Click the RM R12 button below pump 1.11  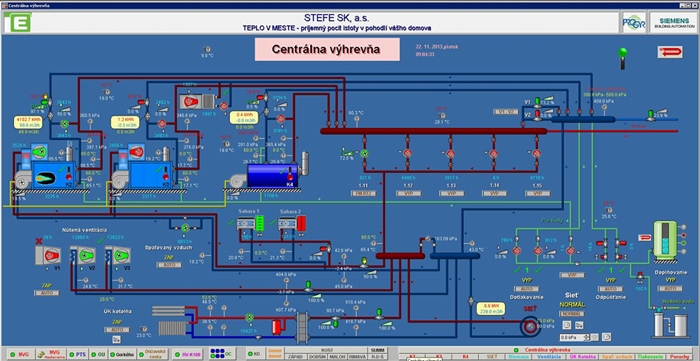[x=363, y=193]
